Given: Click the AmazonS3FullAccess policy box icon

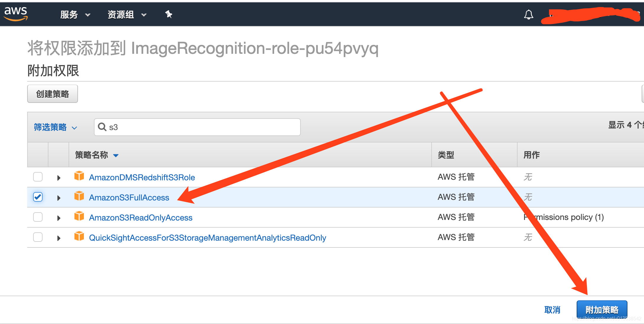Looking at the screenshot, I should click(x=79, y=196).
